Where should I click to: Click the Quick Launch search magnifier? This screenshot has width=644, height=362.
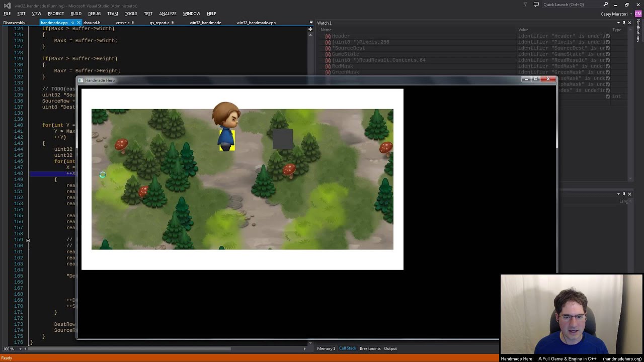606,5
